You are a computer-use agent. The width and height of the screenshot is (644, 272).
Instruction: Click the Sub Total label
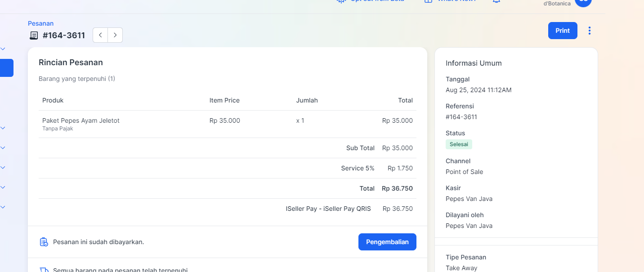coord(360,148)
